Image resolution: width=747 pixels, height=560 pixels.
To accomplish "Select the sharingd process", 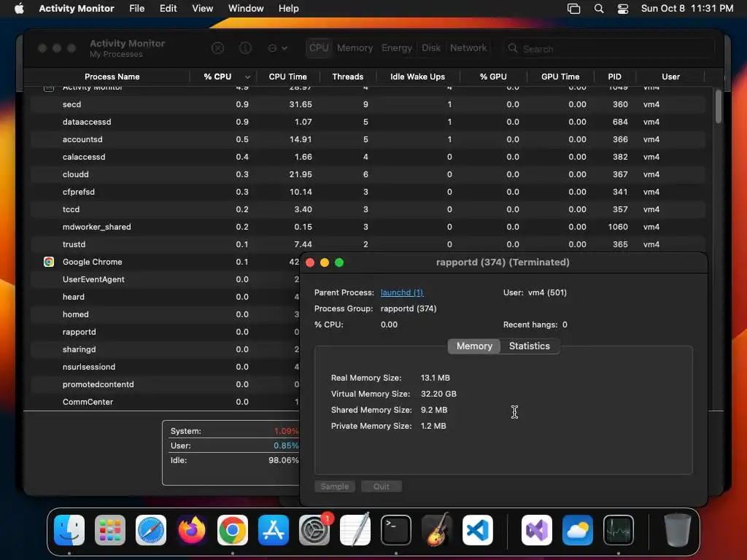I will (166, 349).
